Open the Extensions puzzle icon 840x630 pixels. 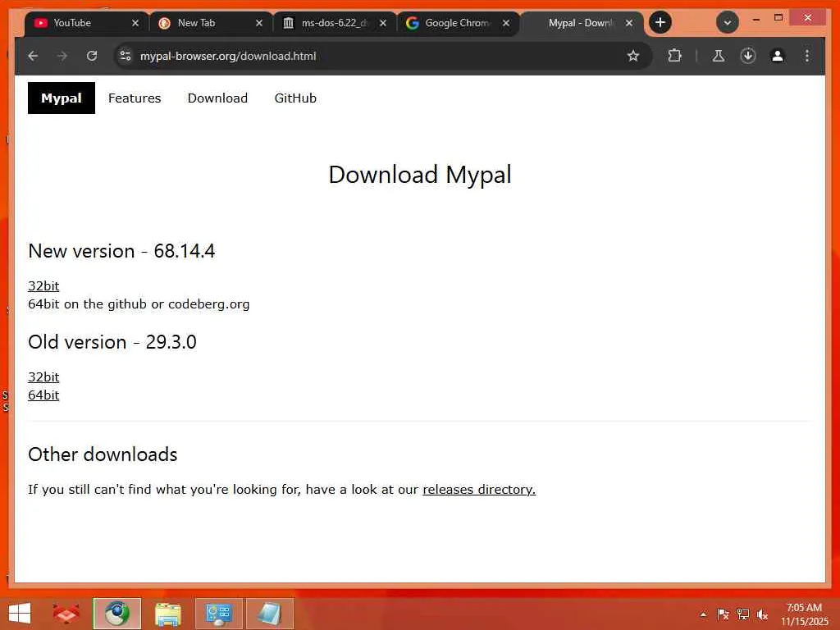point(674,56)
